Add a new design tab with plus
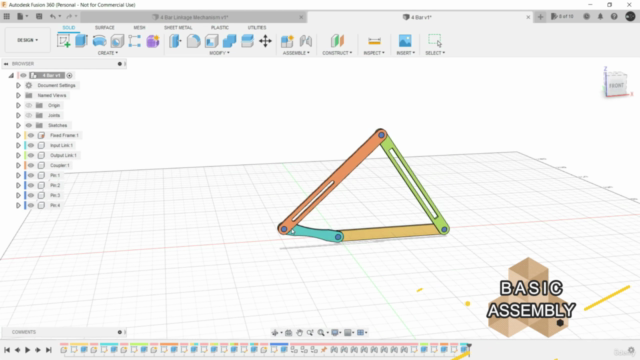This screenshot has width=640, height=360. 540,17
